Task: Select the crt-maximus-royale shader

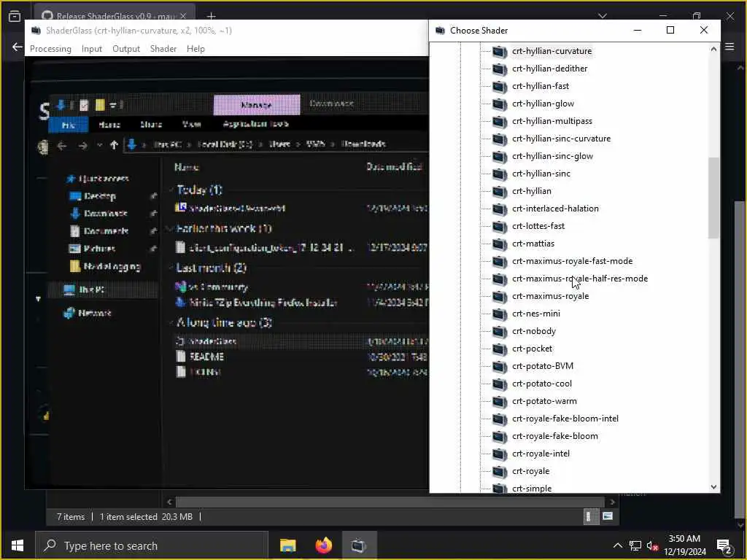Action: coord(550,296)
